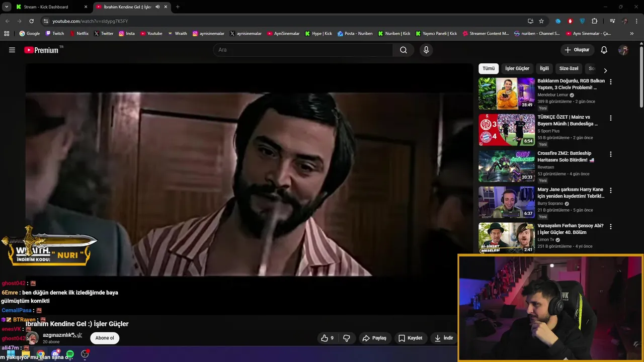Click the İndir download button
Screen dimensions: 644x362
[x=443, y=338]
